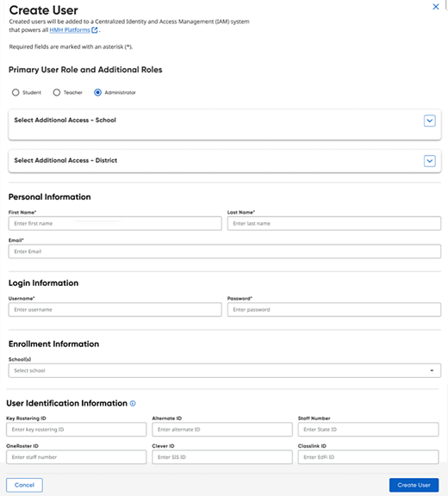Click the Login Information heading
This screenshot has width=448, height=496.
click(43, 283)
